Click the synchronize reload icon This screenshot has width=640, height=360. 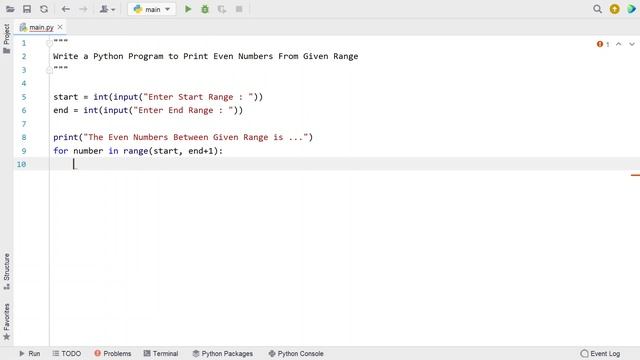(44, 9)
